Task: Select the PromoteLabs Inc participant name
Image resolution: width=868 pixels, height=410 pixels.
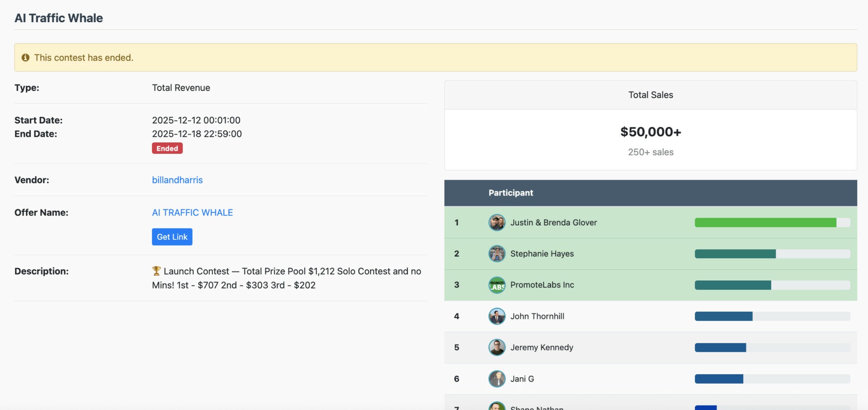Action: pyautogui.click(x=542, y=285)
